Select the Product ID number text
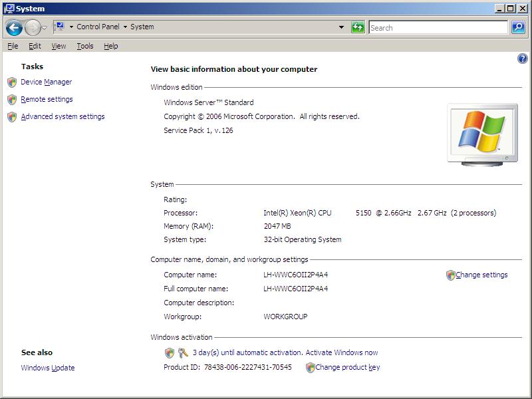Viewport: 532px width, 399px height. (x=247, y=367)
